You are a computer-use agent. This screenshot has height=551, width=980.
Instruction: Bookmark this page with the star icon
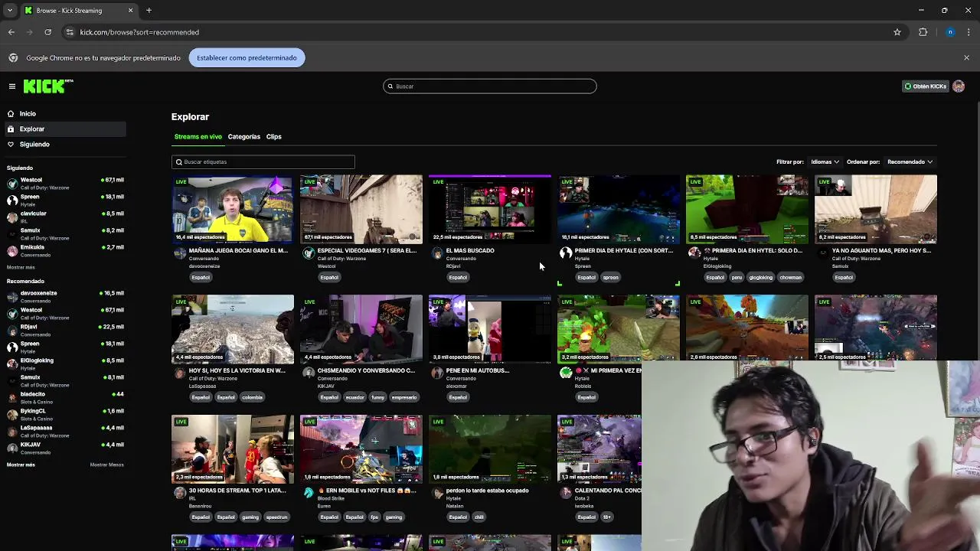[x=897, y=32]
